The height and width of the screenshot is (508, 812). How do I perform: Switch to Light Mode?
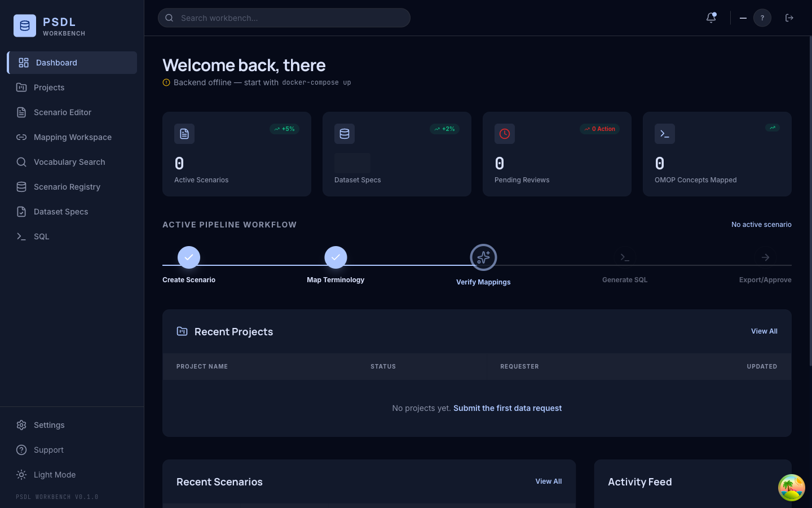click(x=54, y=475)
